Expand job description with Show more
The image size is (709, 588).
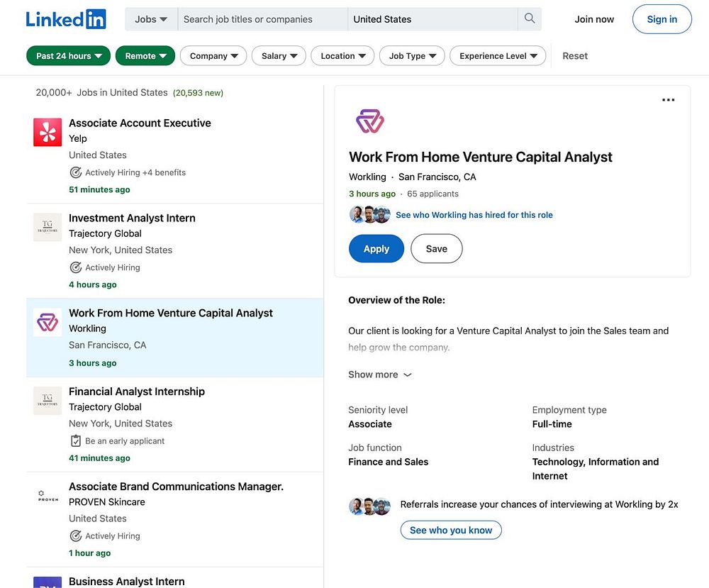379,375
